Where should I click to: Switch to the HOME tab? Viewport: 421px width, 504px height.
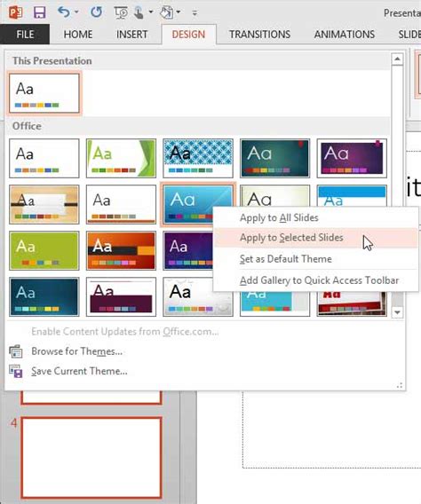[78, 34]
